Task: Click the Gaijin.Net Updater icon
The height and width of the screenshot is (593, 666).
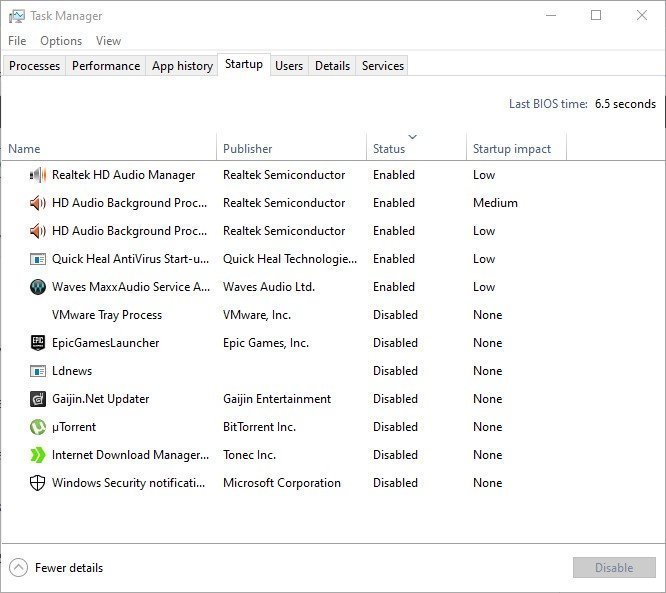Action: (x=38, y=399)
